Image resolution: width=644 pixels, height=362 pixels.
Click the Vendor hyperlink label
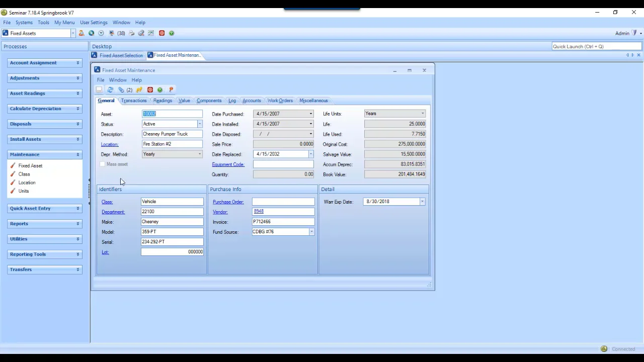220,212
